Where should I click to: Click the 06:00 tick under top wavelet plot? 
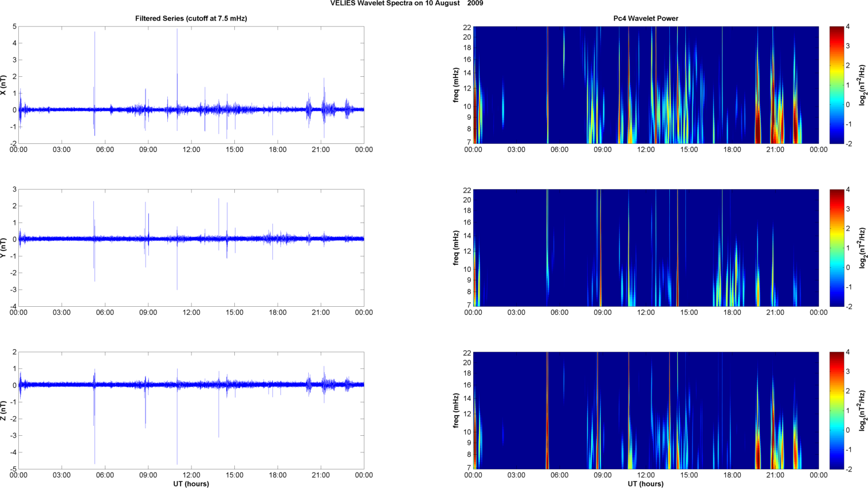point(559,150)
